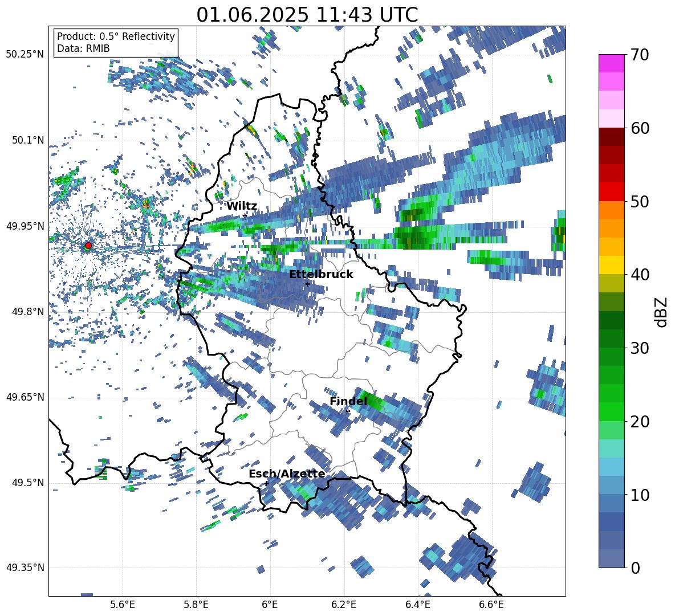
Task: Click the yellow colorbar swatch near 40
Action: [x=611, y=265]
